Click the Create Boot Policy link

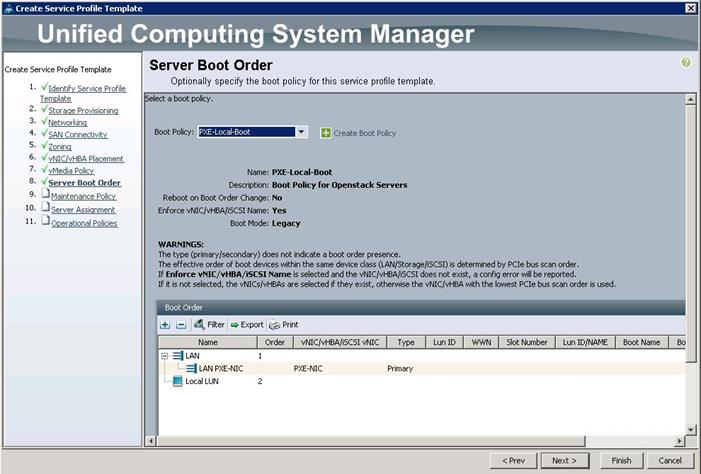(365, 133)
